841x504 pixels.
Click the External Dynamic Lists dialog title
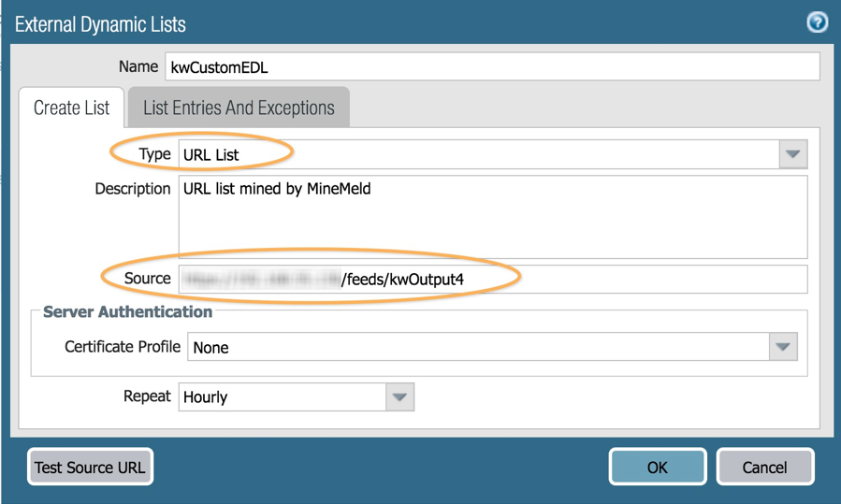(100, 24)
